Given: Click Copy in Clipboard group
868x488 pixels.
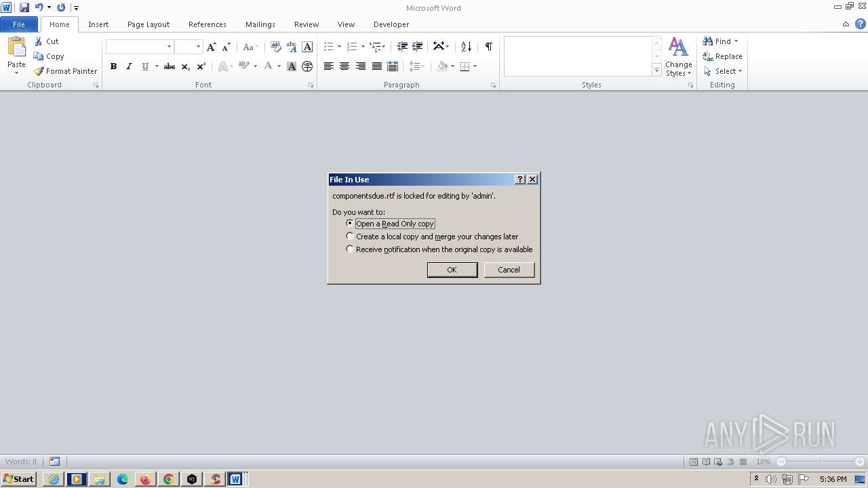Looking at the screenshot, I should tap(49, 56).
